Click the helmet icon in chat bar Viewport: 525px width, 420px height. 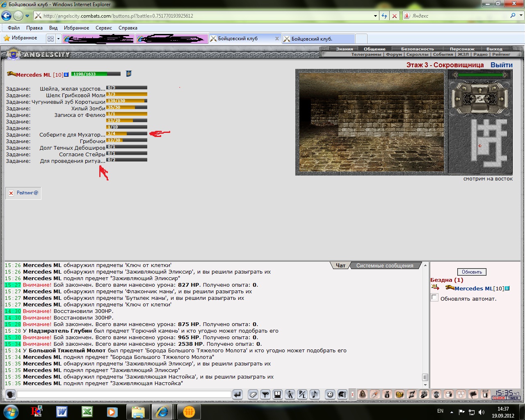[342, 395]
